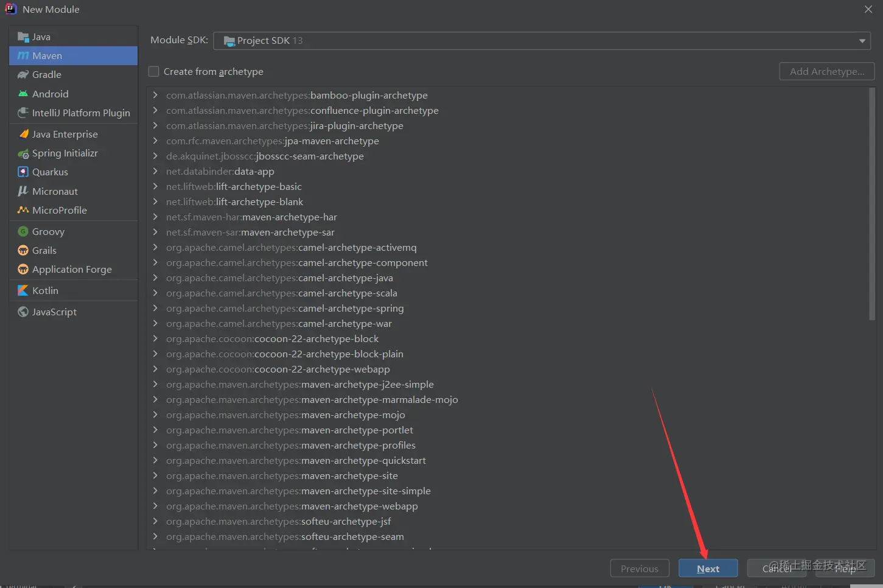Select camel-archetype-activemq row
The width and height of the screenshot is (883, 588).
[x=508, y=247]
